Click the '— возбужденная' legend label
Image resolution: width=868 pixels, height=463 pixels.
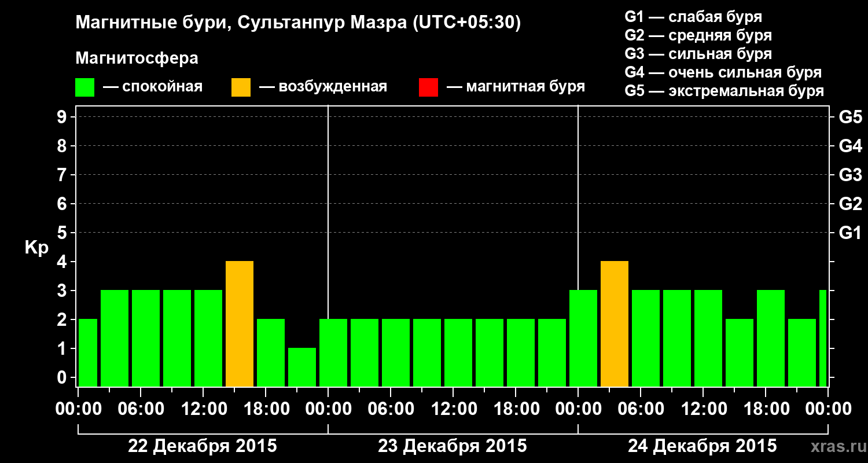tap(323, 87)
